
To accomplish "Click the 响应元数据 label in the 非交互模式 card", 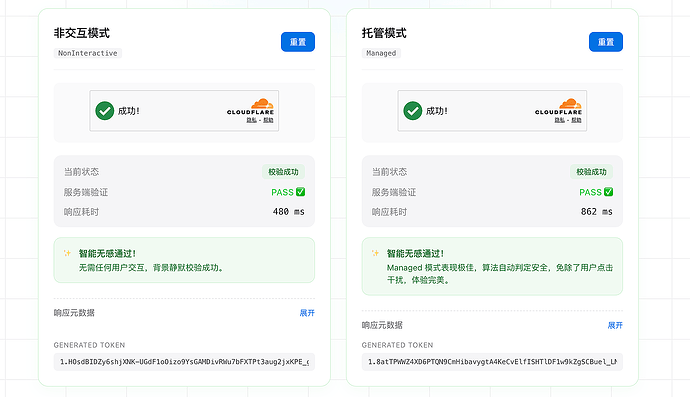I will point(74,313).
